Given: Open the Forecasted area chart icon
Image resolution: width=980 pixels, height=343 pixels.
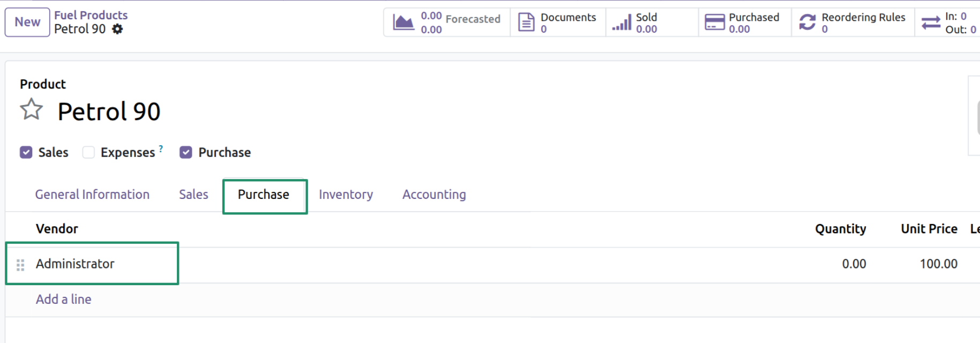Looking at the screenshot, I should point(403,23).
